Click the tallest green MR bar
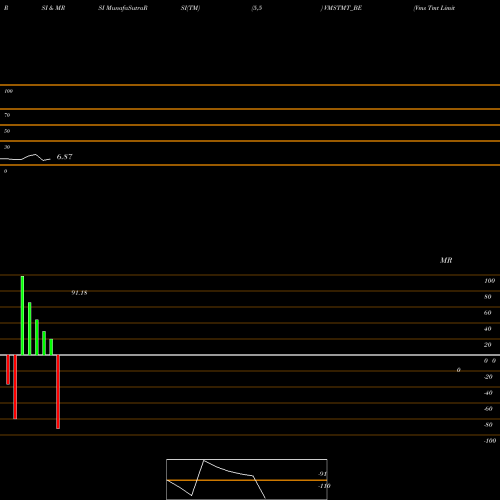Viewport: 500px width, 500px height. pos(22,315)
